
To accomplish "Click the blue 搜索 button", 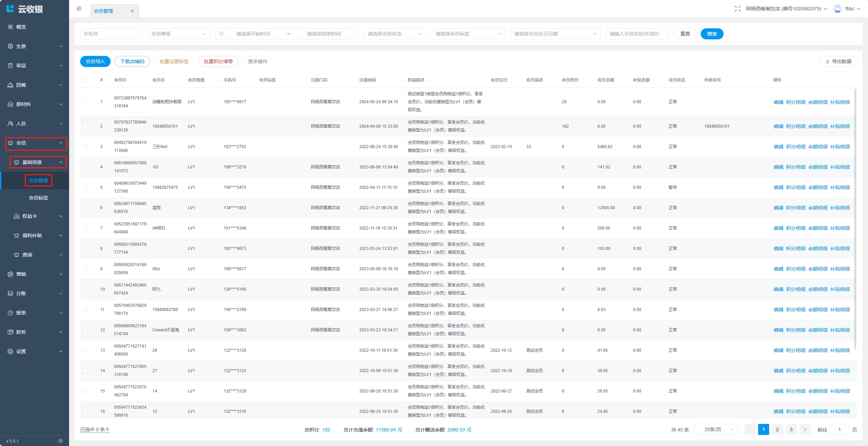I will 712,34.
